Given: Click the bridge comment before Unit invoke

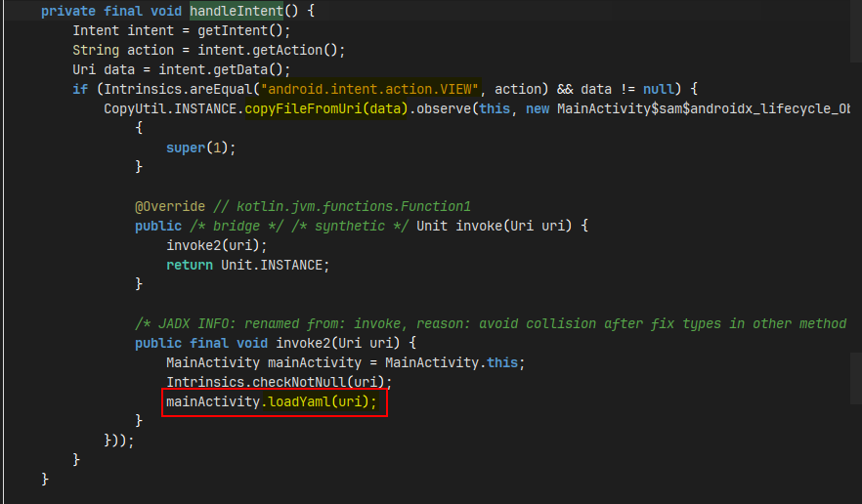Looking at the screenshot, I should tap(237, 226).
